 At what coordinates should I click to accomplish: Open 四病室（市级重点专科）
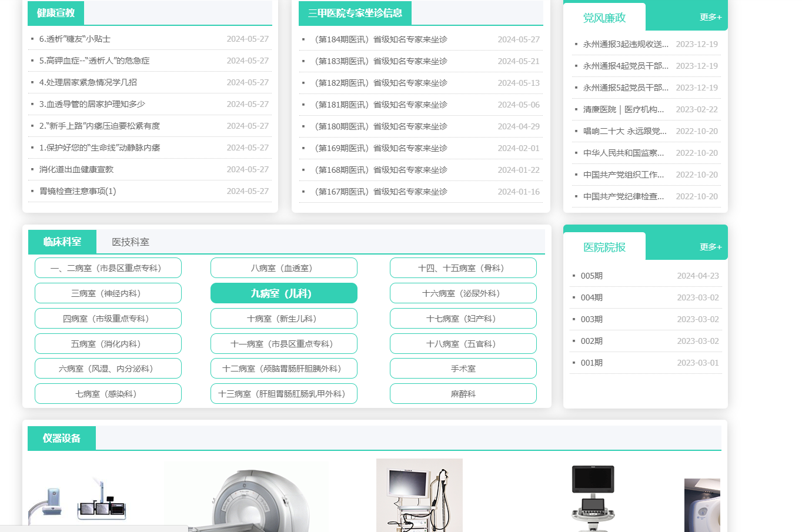coord(108,319)
